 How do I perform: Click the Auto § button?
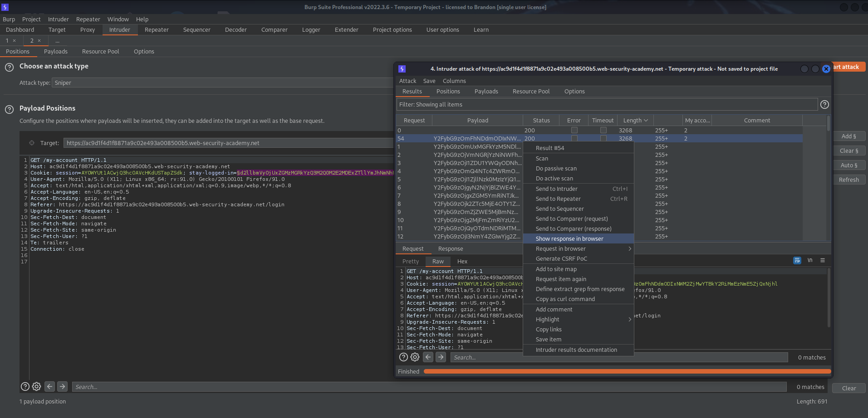(x=849, y=165)
